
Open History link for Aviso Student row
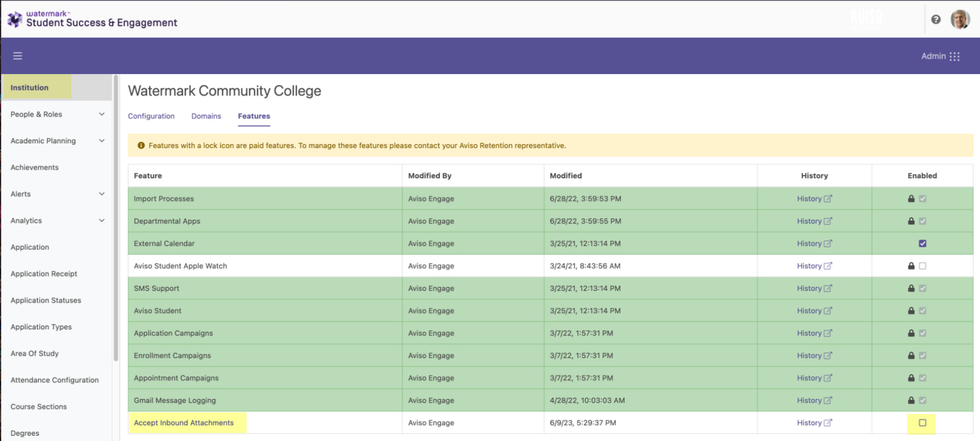(814, 311)
